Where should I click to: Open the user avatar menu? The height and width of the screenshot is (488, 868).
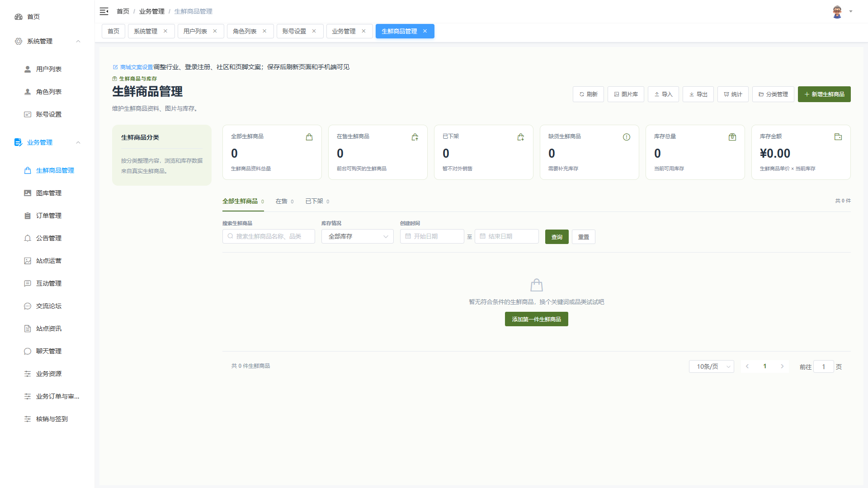coord(837,12)
